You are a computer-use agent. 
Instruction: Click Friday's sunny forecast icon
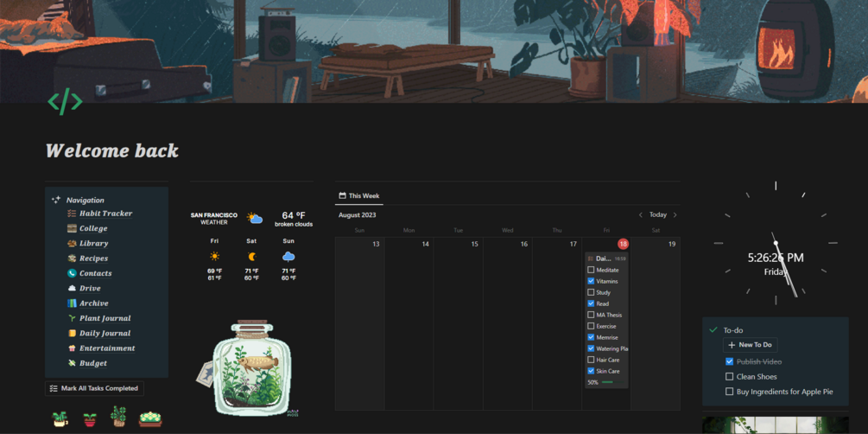(214, 257)
